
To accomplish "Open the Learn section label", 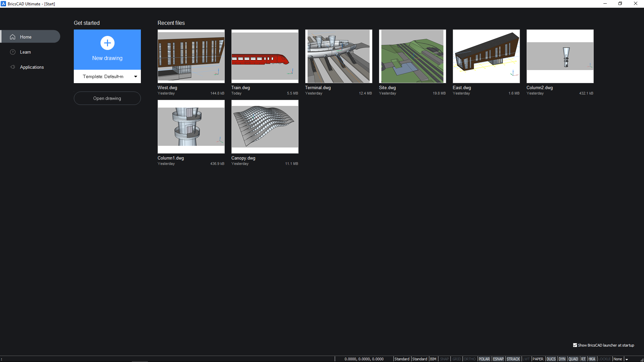I will pos(25,52).
